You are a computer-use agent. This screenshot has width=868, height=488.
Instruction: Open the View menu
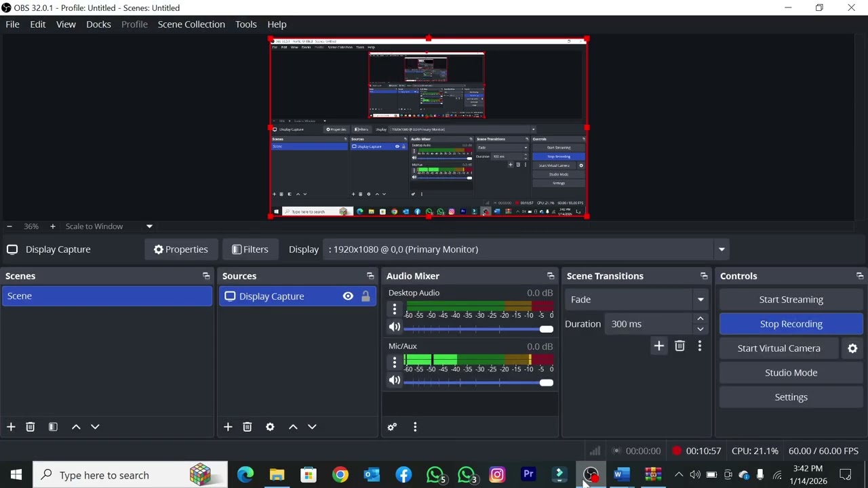click(66, 24)
